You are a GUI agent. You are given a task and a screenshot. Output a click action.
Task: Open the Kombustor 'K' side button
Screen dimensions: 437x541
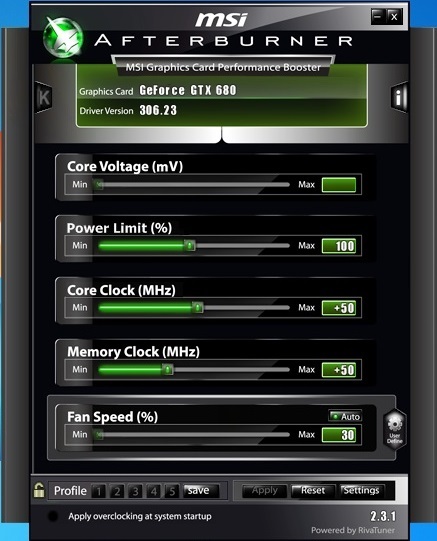pyautogui.click(x=44, y=97)
